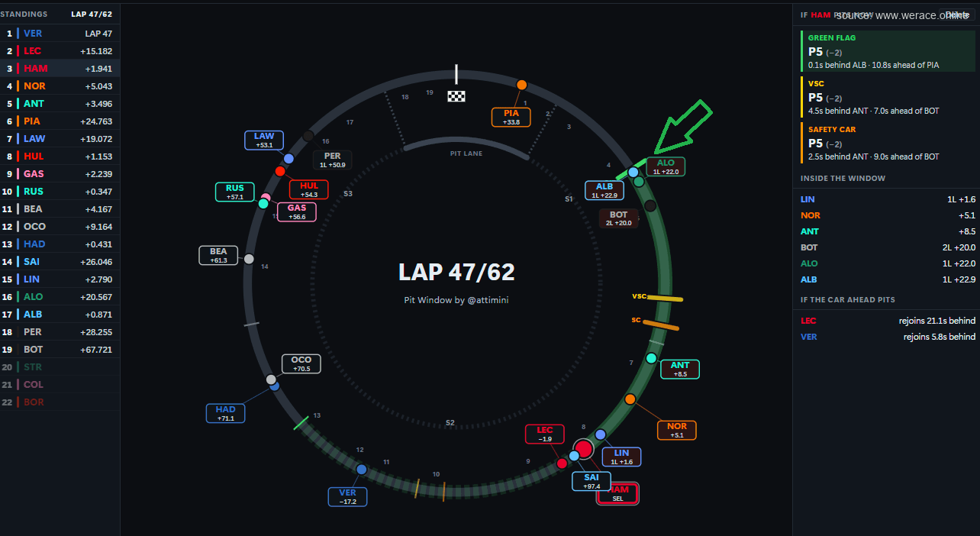Click the blue VER car dot
The height and width of the screenshot is (536, 980).
(x=362, y=470)
